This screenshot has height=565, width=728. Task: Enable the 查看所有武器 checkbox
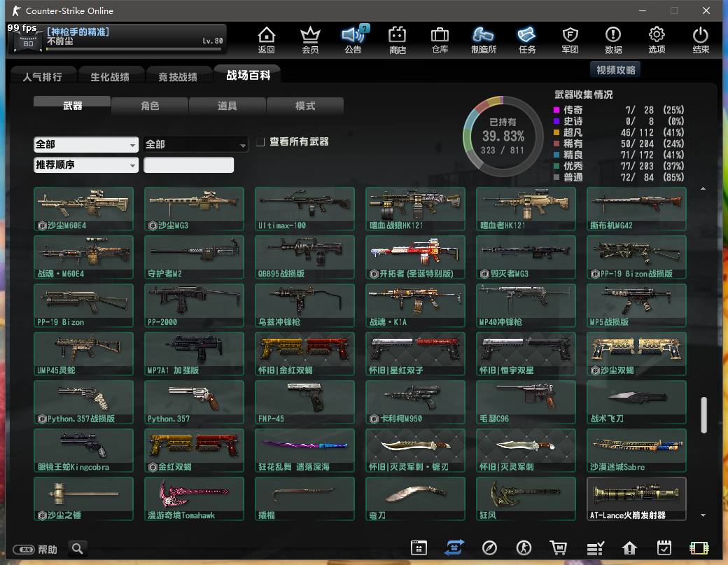(260, 142)
